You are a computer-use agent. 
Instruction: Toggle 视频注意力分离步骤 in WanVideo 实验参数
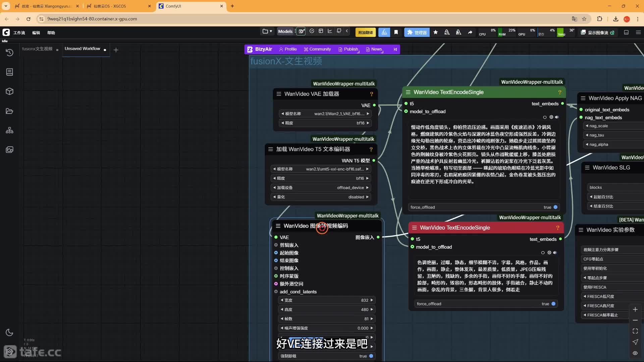(612, 250)
